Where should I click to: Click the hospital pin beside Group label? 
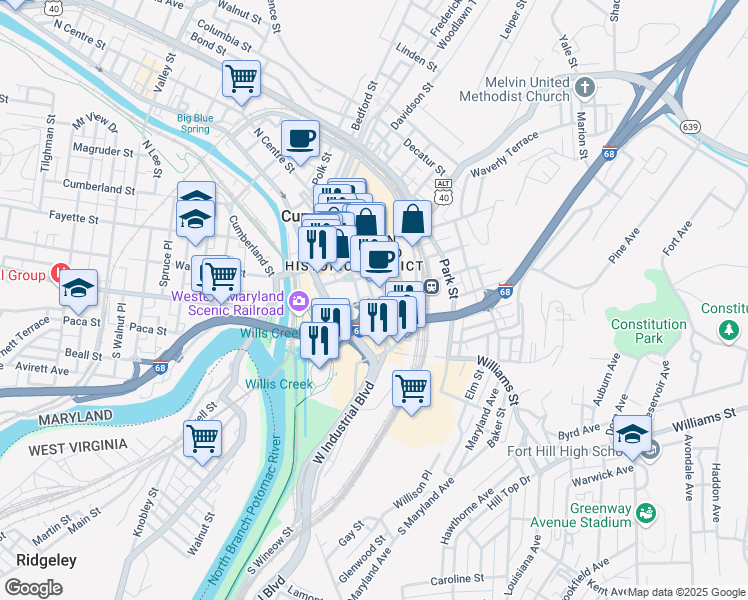coord(61,273)
